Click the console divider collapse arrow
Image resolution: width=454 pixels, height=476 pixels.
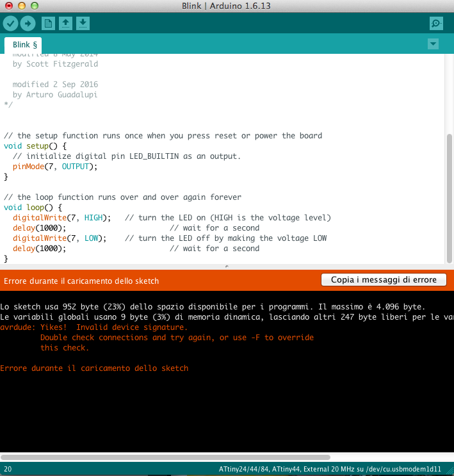(227, 267)
